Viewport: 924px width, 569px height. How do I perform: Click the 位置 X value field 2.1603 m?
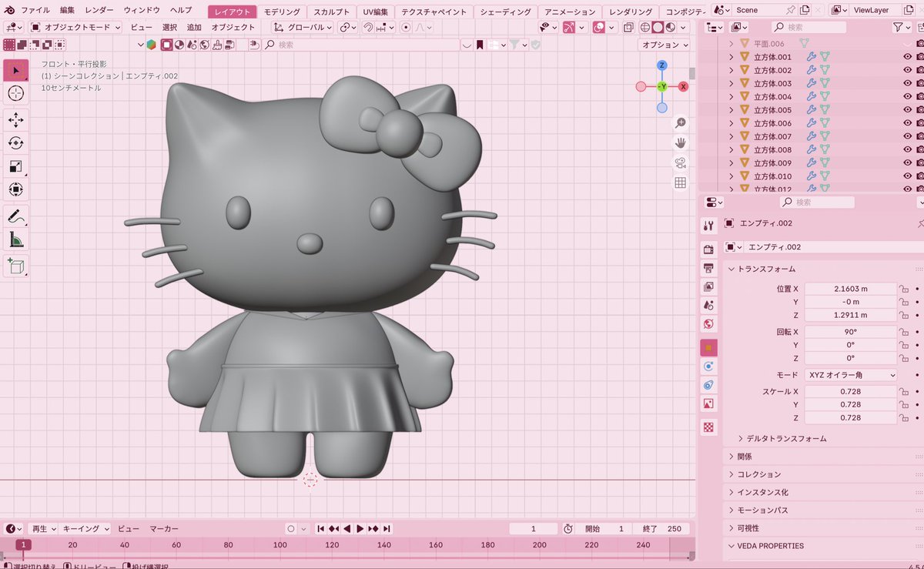851,289
